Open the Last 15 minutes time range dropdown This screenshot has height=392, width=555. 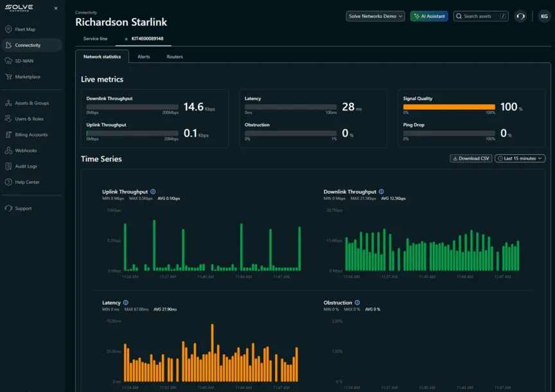(x=520, y=158)
